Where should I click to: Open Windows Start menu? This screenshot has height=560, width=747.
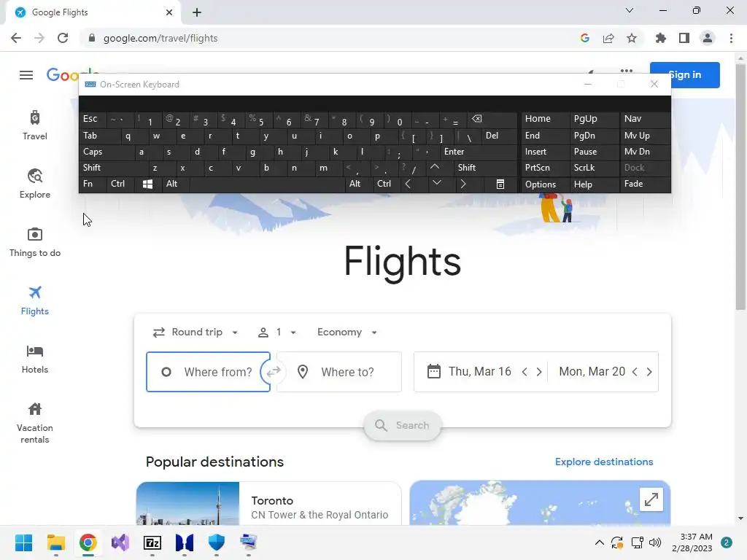(23, 542)
